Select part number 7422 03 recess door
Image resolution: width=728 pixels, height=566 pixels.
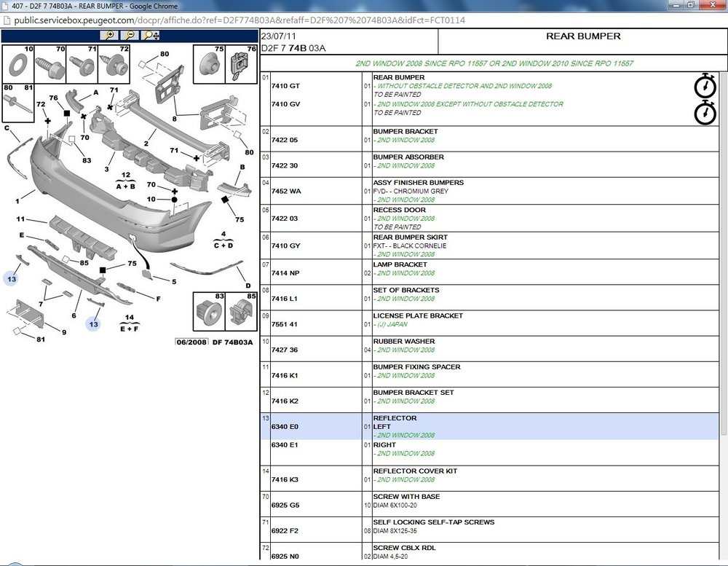284,219
